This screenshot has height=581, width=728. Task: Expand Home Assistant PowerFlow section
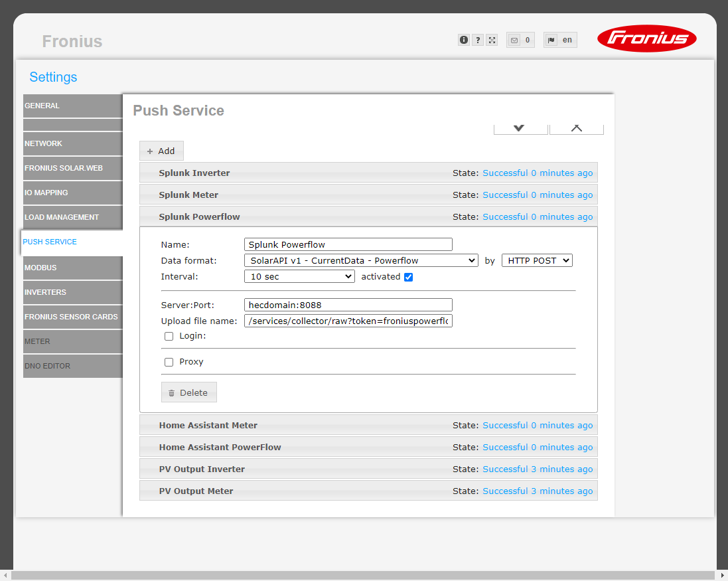point(368,447)
